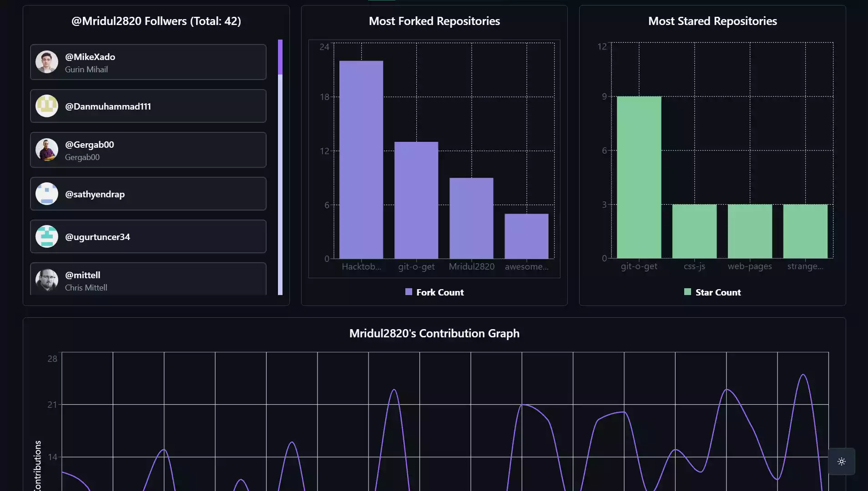This screenshot has width=868, height=491.
Task: Select the Hacktob... bar in forked chart
Action: [361, 160]
